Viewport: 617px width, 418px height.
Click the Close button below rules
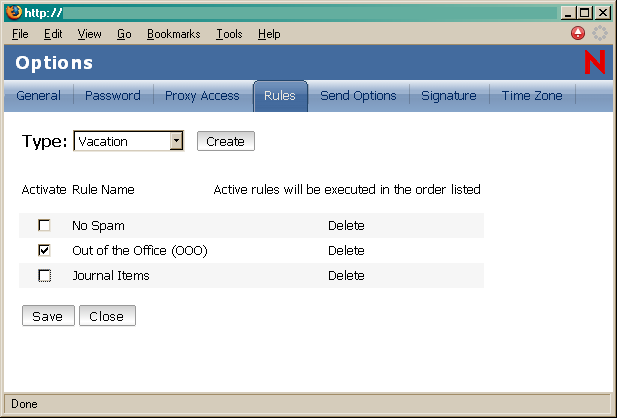[107, 316]
